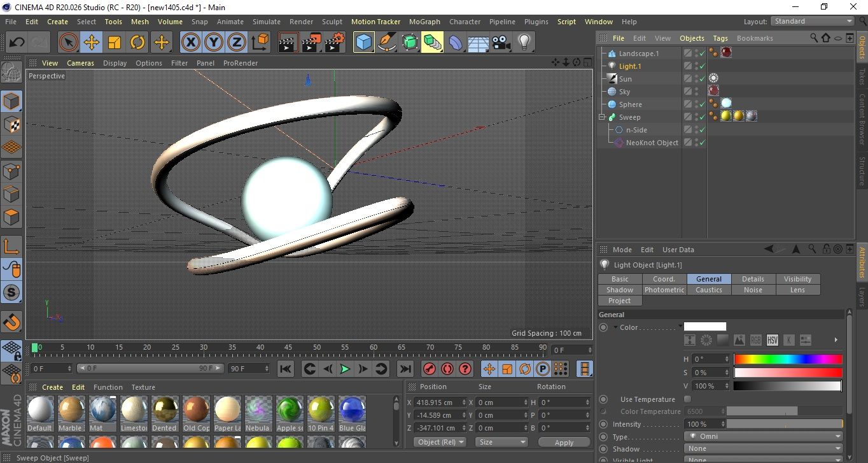Select the Rotate tool icon
868x463 pixels.
pos(137,43)
